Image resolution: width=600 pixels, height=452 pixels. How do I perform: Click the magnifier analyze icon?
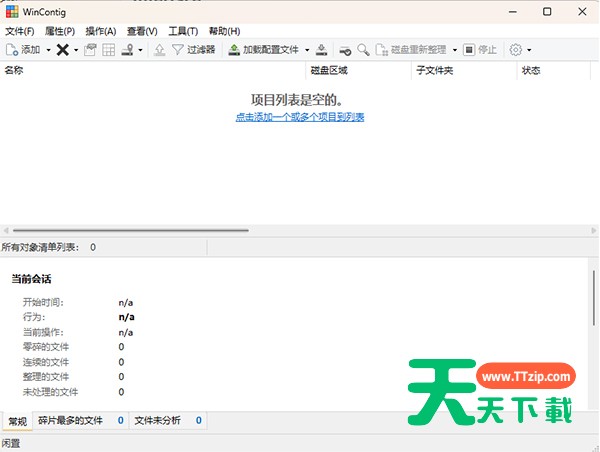tap(363, 50)
